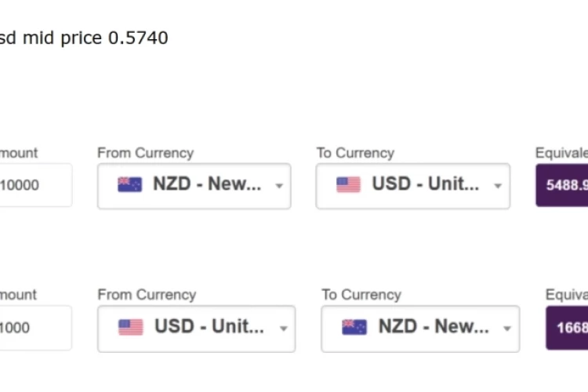Select the "USD - Unit..." text in the lower From Currency box
The height and width of the screenshot is (392, 588).
[209, 326]
